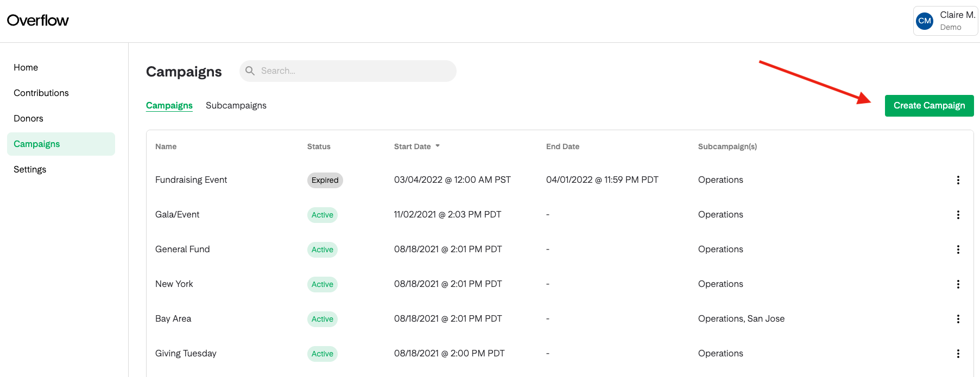Screen dimensions: 980x377
Task: Toggle the Start Date sort arrow
Action: 438,146
